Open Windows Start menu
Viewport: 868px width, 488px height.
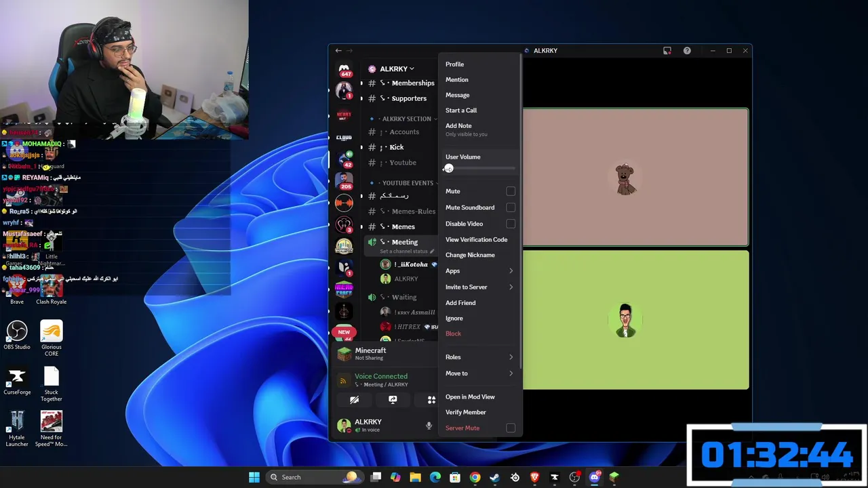pyautogui.click(x=254, y=477)
